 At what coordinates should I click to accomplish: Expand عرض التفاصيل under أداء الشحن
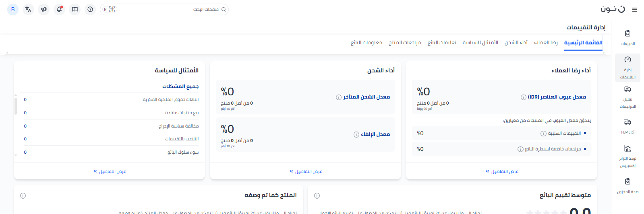[306, 172]
